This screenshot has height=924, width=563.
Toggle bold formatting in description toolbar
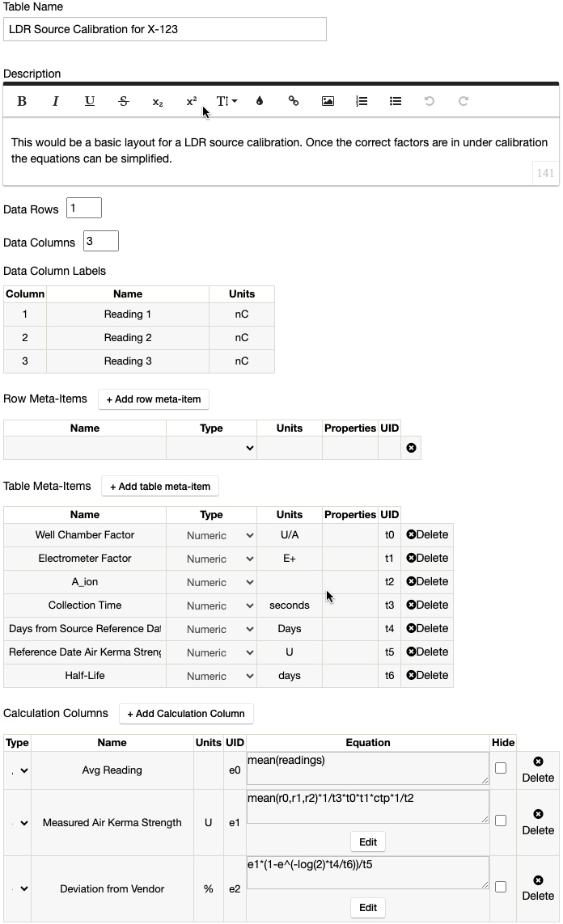click(x=22, y=101)
